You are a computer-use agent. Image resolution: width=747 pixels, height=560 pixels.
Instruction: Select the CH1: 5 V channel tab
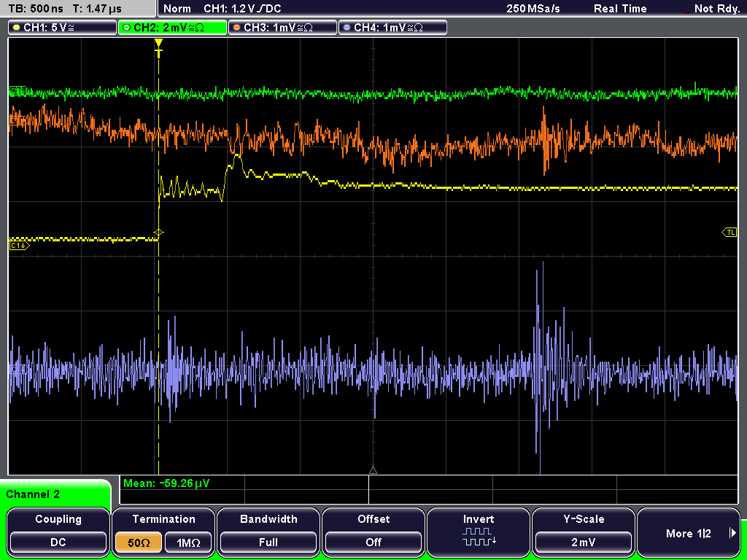click(x=63, y=28)
